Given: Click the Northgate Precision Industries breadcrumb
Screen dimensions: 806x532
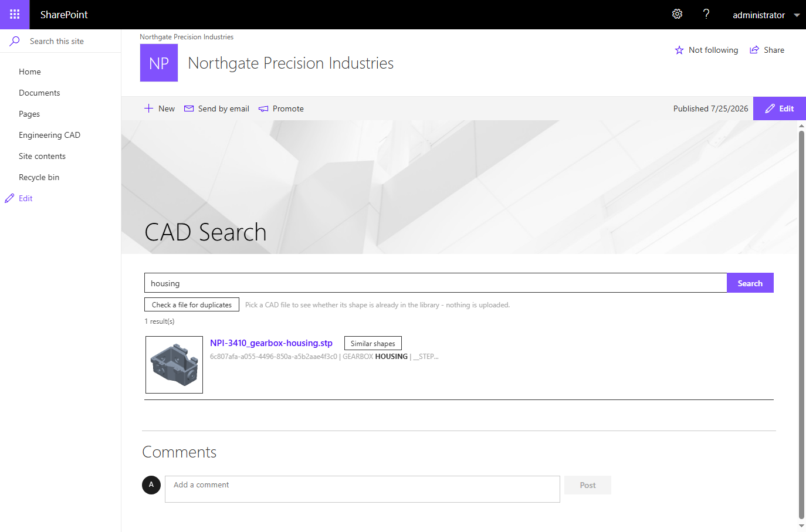Looking at the screenshot, I should tap(187, 37).
